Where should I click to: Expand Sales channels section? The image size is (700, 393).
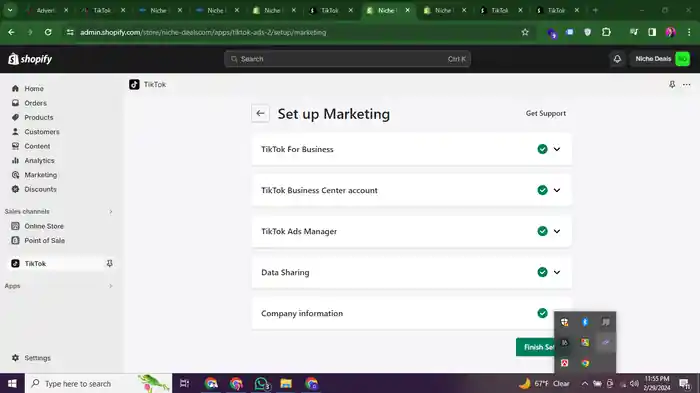(x=111, y=211)
